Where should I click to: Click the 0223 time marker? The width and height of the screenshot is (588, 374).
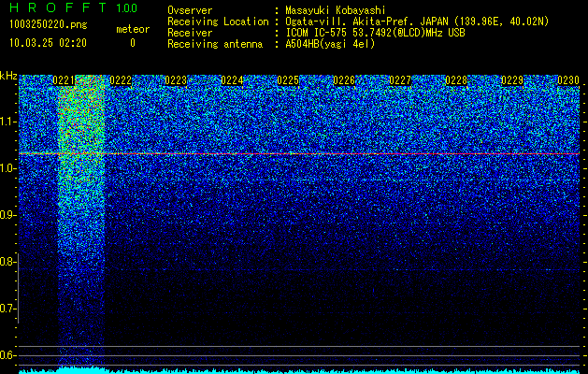176,80
